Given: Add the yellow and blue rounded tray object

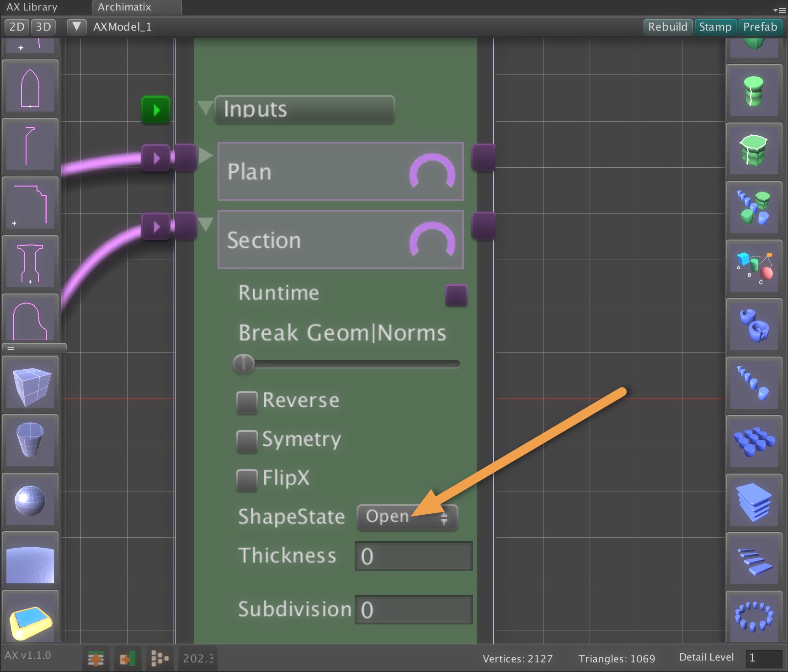Looking at the screenshot, I should [x=30, y=617].
